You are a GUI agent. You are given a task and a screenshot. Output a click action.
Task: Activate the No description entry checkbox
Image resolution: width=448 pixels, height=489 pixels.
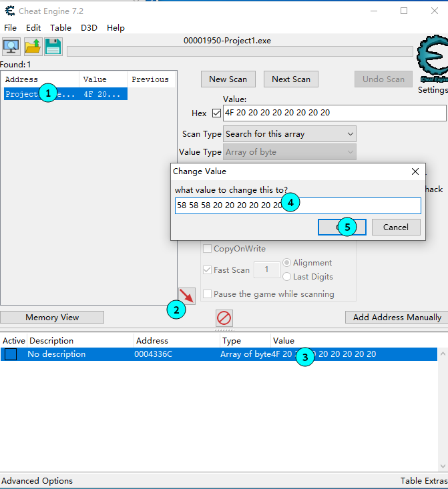11,354
